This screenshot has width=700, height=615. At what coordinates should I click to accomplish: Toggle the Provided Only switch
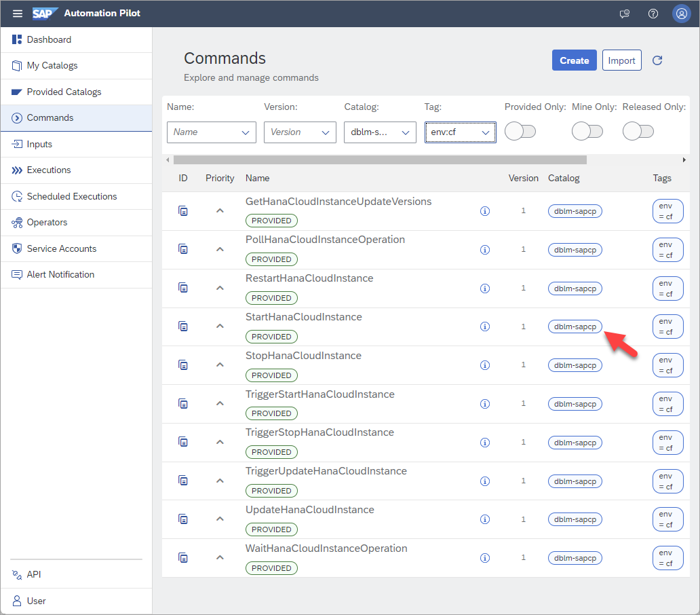(x=520, y=131)
